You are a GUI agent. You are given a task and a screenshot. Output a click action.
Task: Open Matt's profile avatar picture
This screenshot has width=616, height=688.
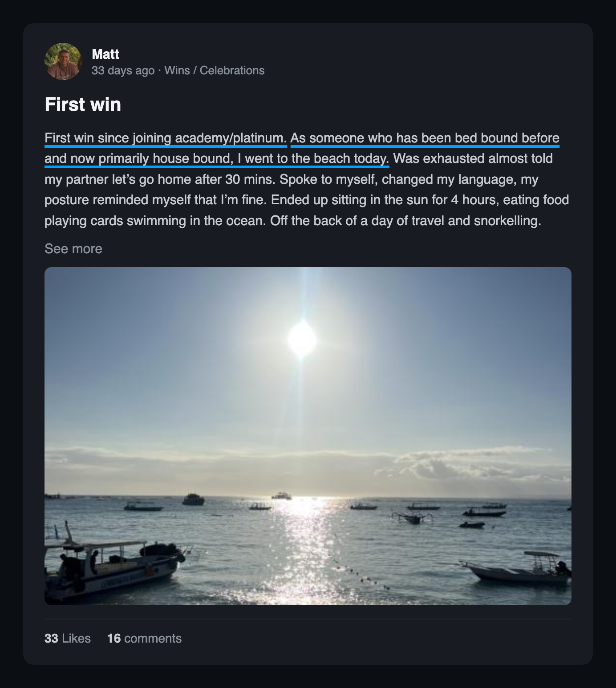coord(63,61)
